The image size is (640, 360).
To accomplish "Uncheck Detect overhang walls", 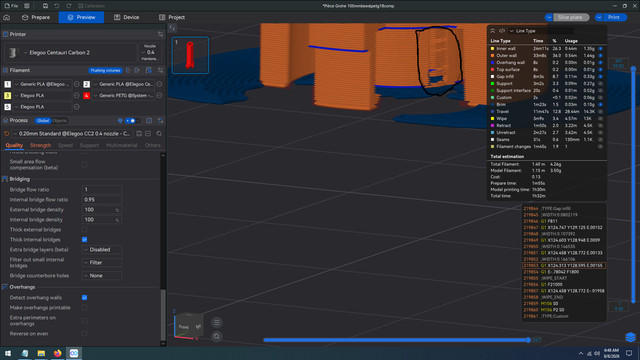I will (x=84, y=298).
